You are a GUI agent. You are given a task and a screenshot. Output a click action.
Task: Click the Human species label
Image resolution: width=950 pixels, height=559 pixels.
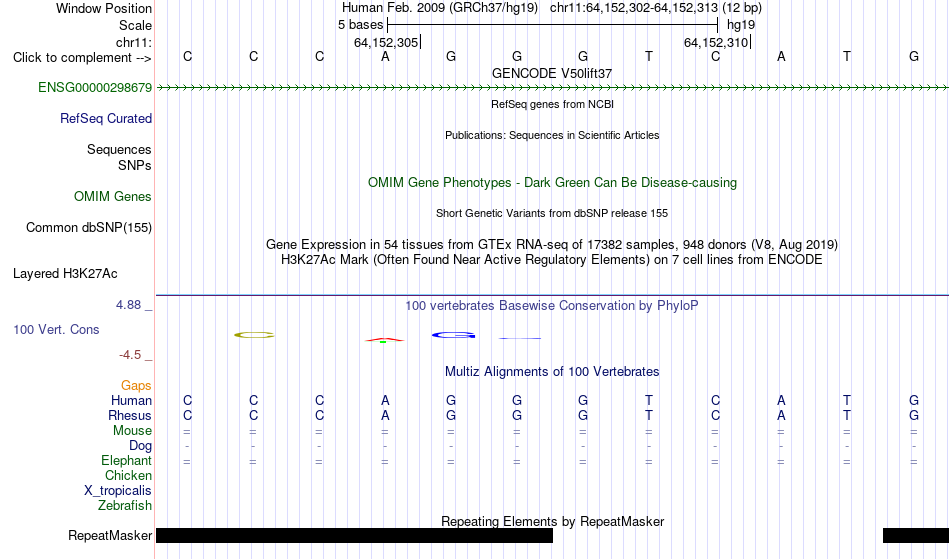point(131,400)
